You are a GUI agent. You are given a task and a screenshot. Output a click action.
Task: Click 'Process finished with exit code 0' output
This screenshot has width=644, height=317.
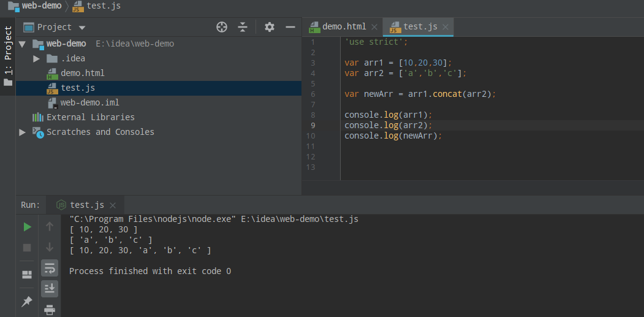(150, 272)
